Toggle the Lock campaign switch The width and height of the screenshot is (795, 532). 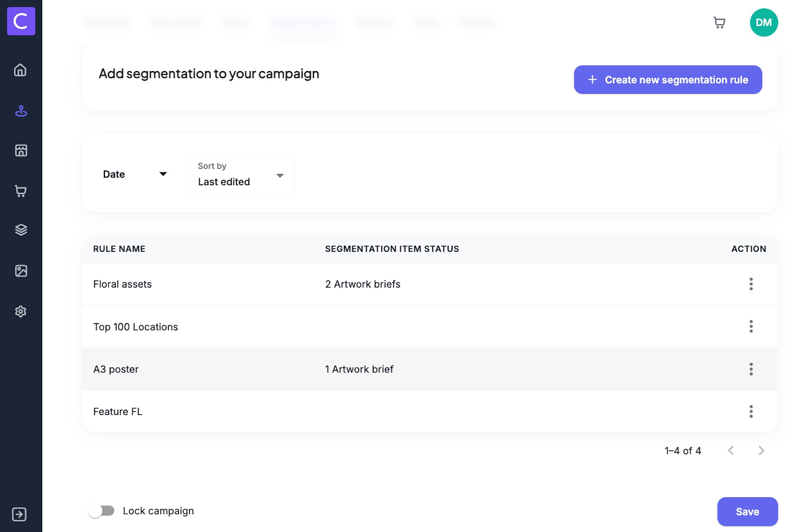101,511
